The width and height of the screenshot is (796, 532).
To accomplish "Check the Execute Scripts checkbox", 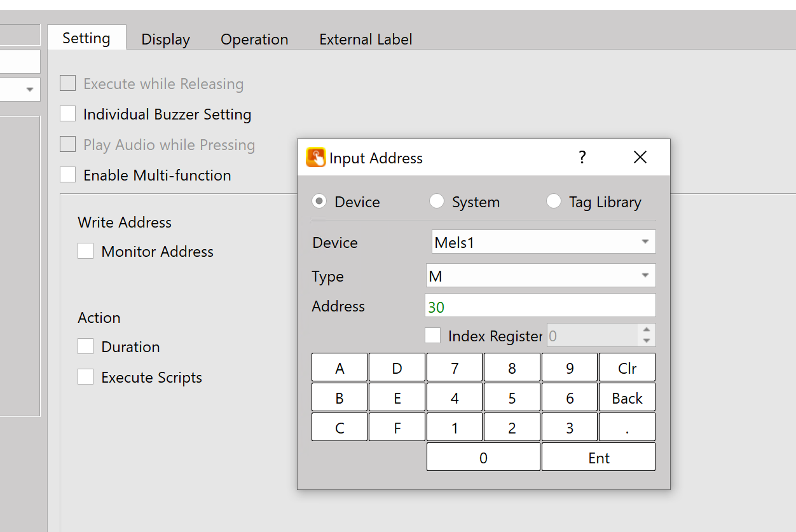I will (x=86, y=378).
